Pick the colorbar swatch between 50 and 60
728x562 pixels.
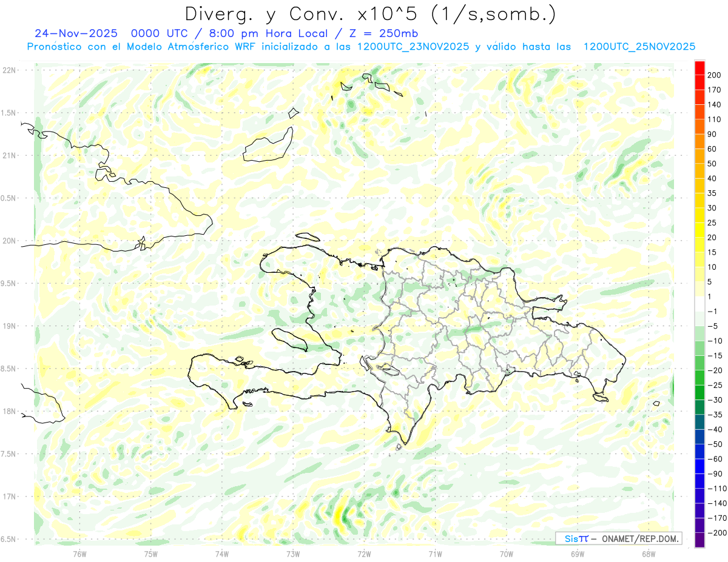699,156
